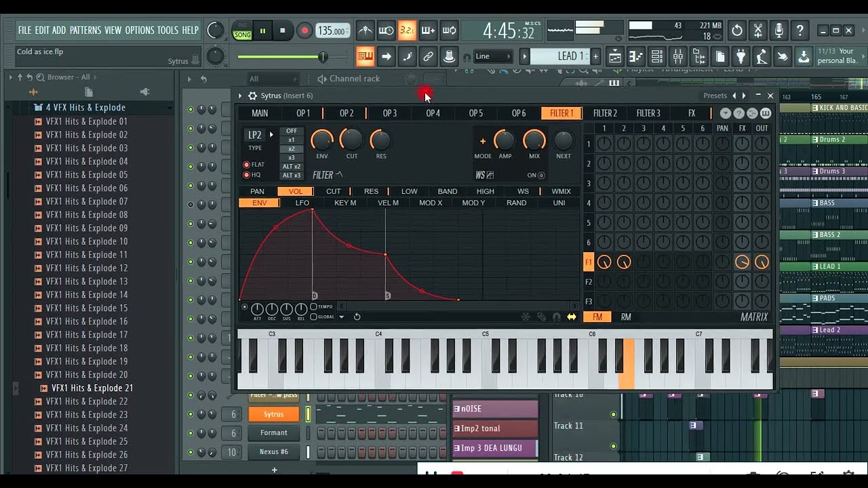
Task: Open the Sytrus plugin options gear
Action: [252, 96]
